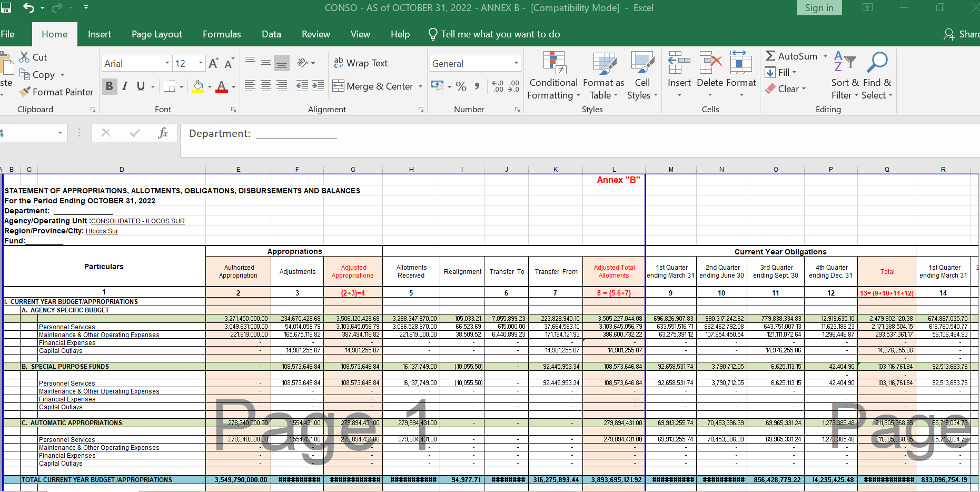
Task: Open Customize Quick Access Toolbar dropdown
Action: pos(86,7)
